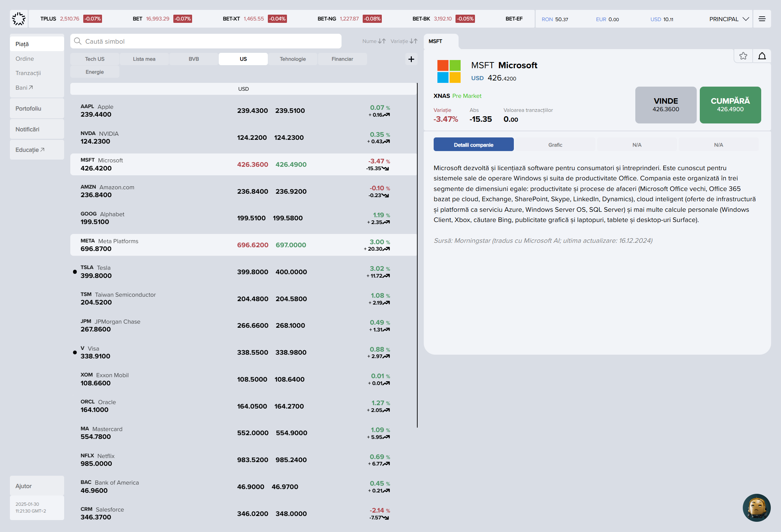Add a new watchlist with plus icon

coord(411,59)
